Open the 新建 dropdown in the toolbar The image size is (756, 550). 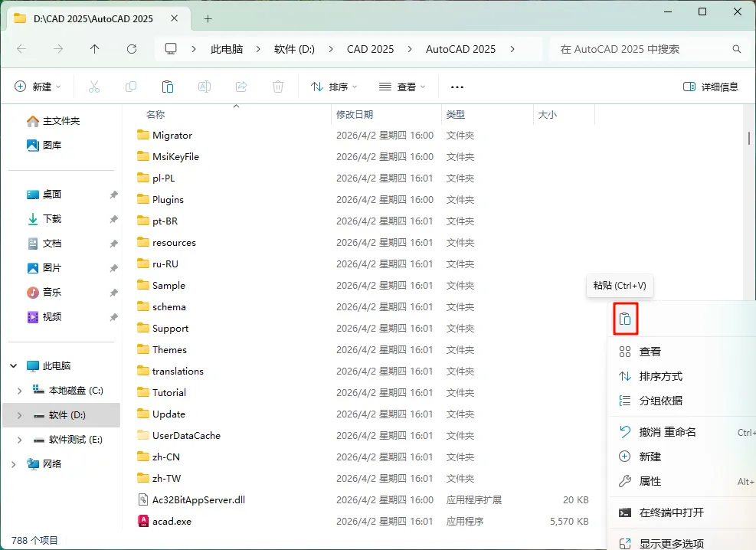(38, 87)
